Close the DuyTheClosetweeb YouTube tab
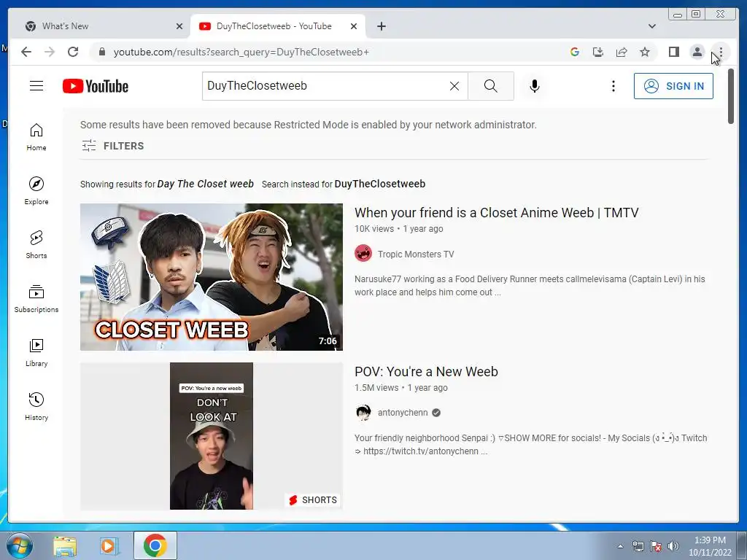Image resolution: width=747 pixels, height=560 pixels. coord(354,26)
